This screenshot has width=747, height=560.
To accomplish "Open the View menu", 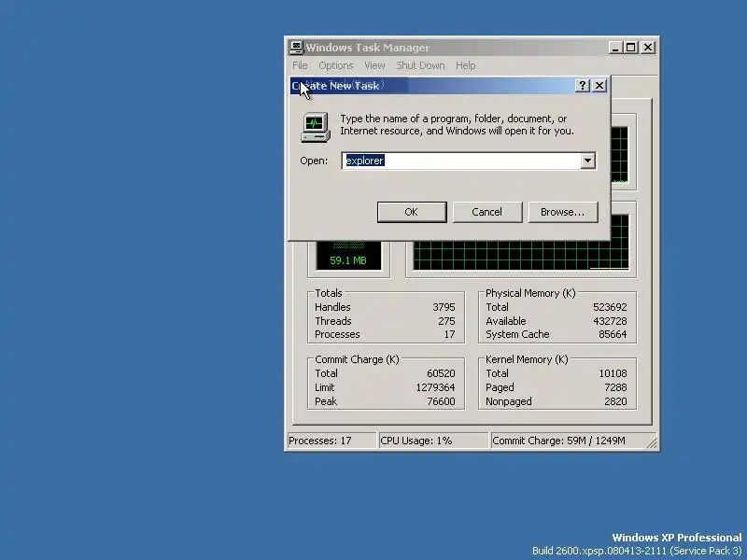I will pyautogui.click(x=374, y=65).
